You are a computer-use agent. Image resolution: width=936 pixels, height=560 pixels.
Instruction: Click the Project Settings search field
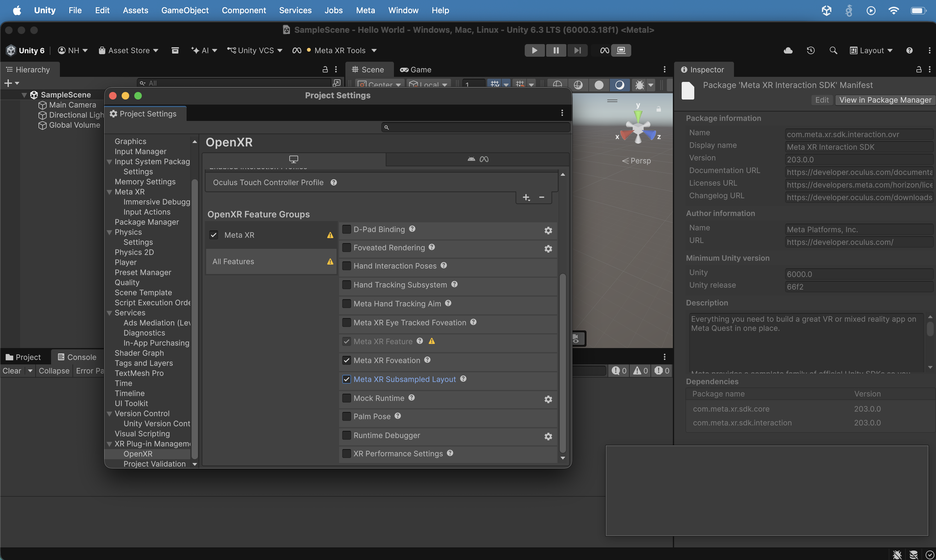pyautogui.click(x=476, y=127)
